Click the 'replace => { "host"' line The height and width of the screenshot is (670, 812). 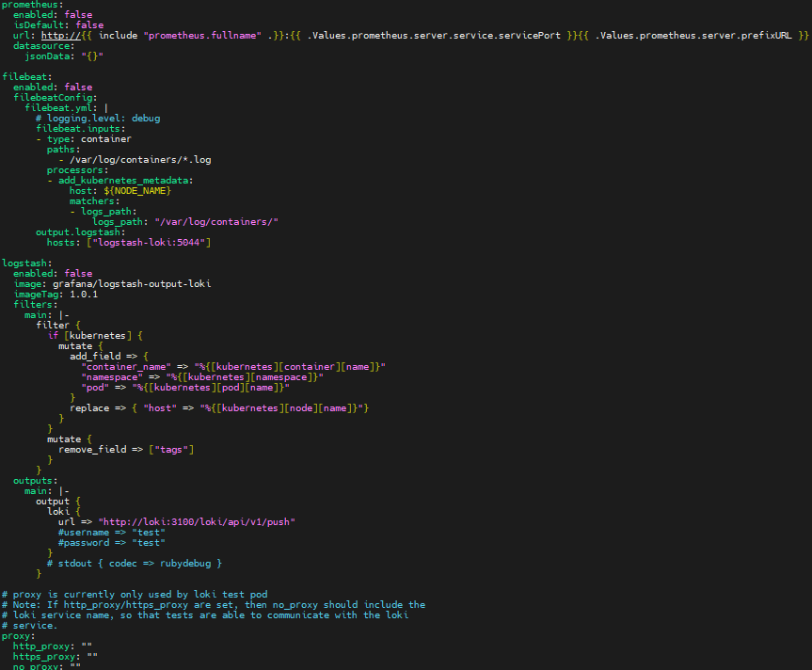coord(219,408)
